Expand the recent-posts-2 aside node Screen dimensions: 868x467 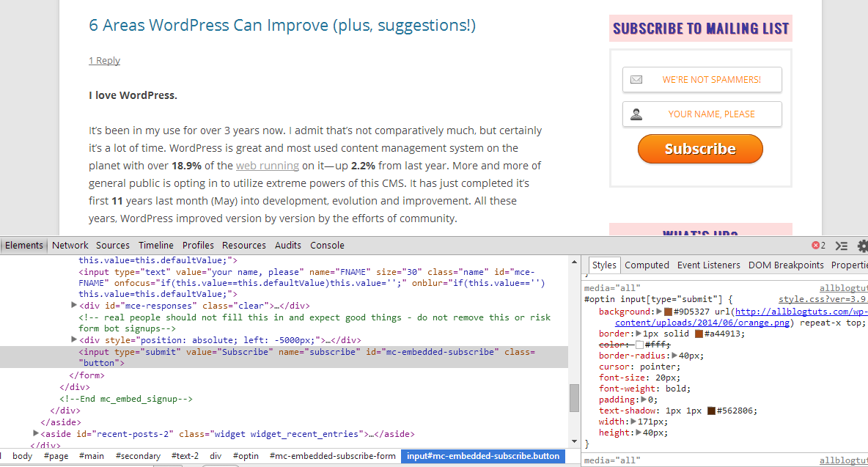tap(36, 434)
